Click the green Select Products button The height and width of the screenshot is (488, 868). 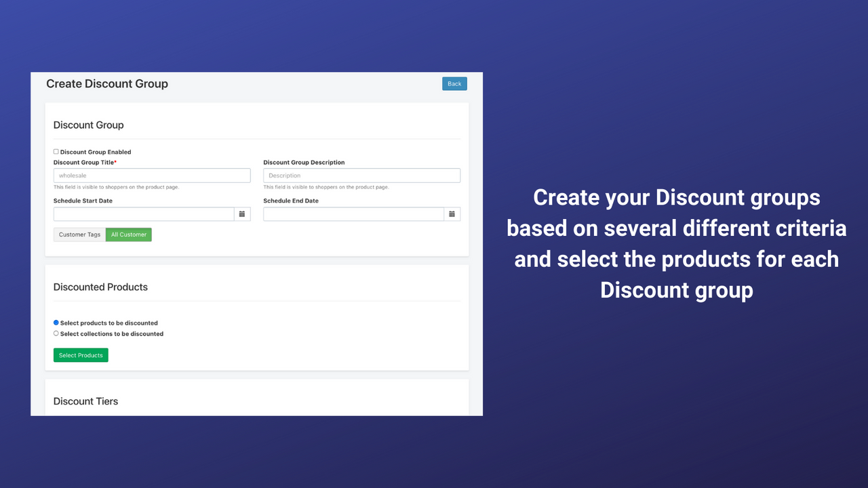(81, 354)
